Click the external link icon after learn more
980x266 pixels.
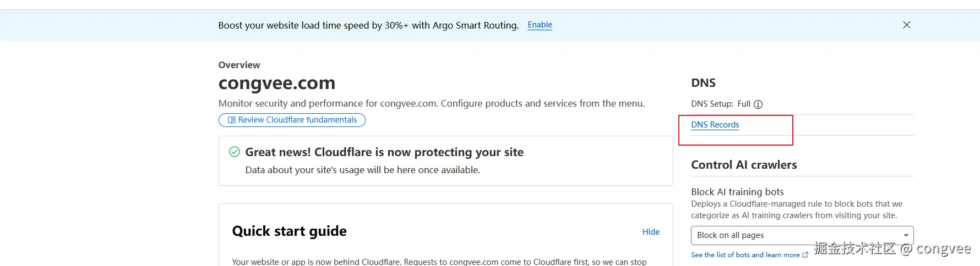(x=805, y=255)
